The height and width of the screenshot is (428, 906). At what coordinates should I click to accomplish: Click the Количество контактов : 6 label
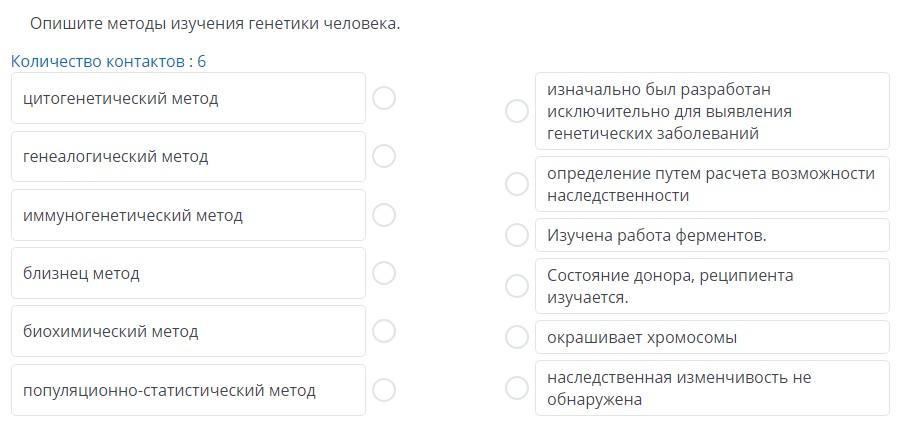coord(109,61)
